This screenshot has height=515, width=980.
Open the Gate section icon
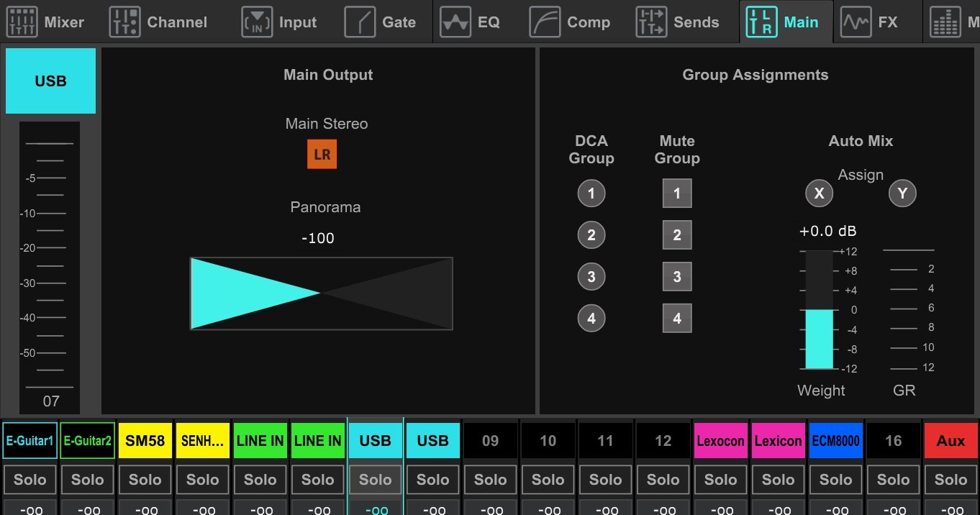pos(360,22)
